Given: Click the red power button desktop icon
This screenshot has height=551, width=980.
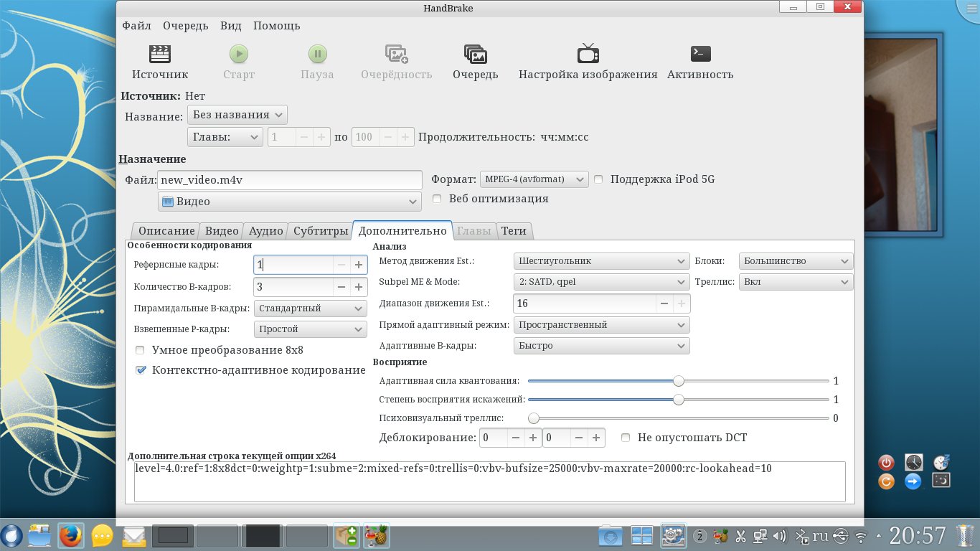Looking at the screenshot, I should 886,463.
